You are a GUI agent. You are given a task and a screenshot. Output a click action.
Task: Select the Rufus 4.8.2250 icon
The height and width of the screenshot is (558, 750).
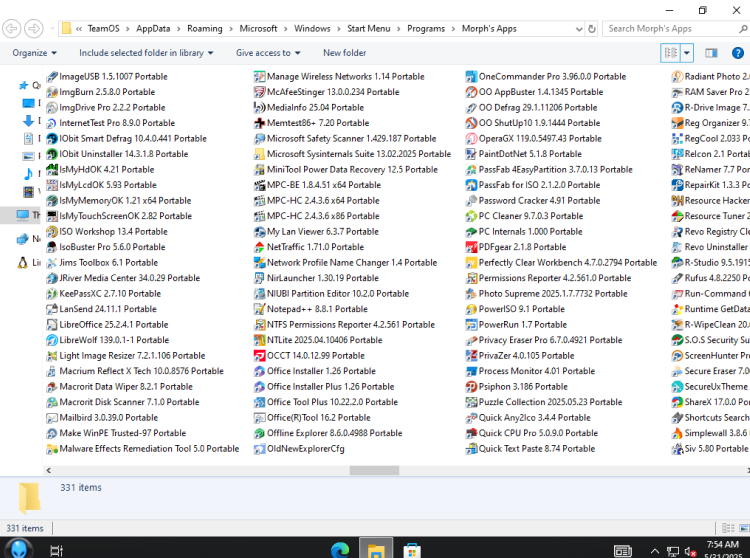[677, 278]
